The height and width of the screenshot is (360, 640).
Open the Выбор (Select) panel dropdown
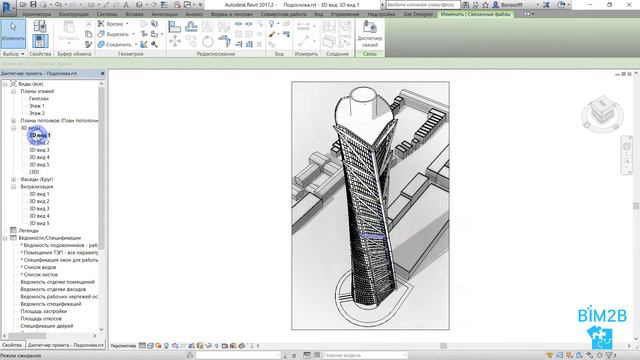click(13, 54)
